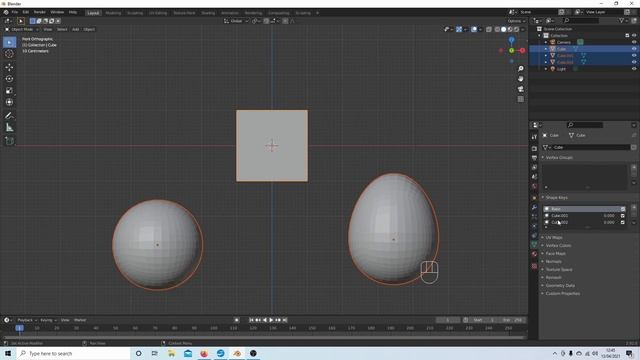Click the Blender logo menu icon

[6, 12]
